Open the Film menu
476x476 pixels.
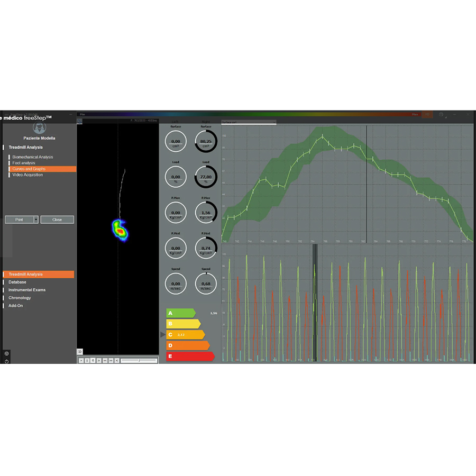[x=83, y=114]
